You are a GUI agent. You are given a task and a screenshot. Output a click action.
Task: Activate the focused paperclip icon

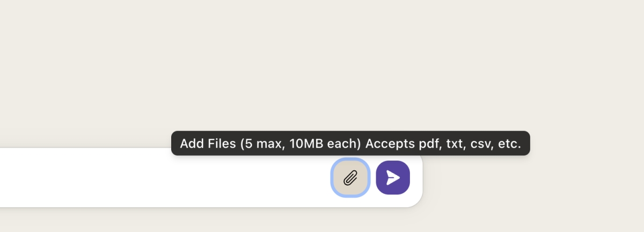pyautogui.click(x=350, y=178)
